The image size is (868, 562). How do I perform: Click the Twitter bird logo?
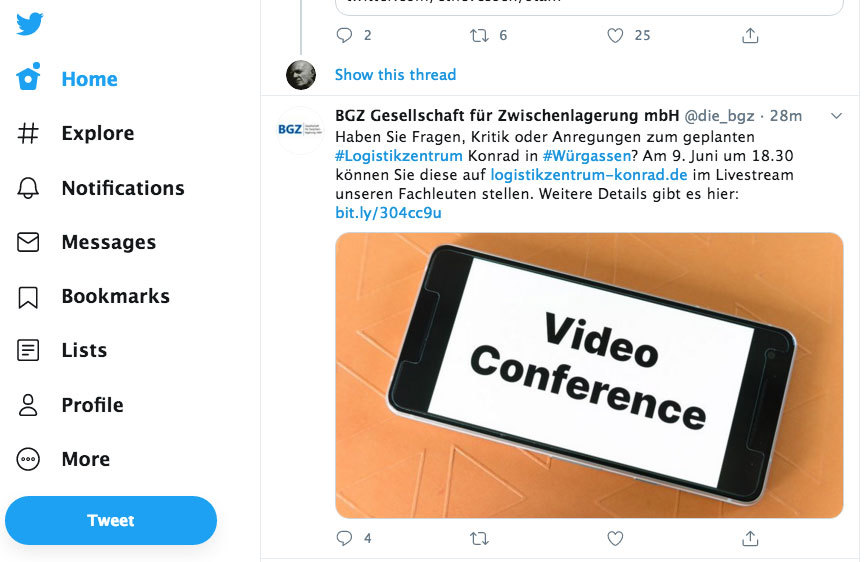click(x=29, y=23)
